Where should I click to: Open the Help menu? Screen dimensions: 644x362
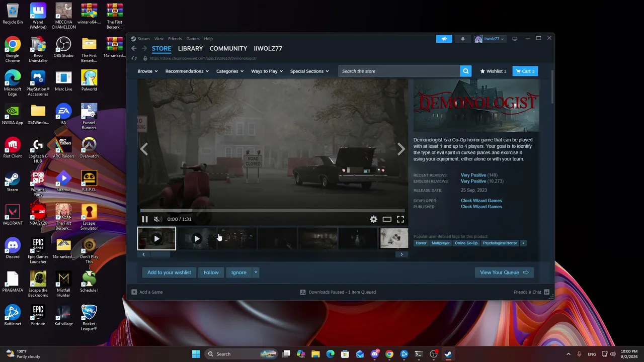(208, 39)
